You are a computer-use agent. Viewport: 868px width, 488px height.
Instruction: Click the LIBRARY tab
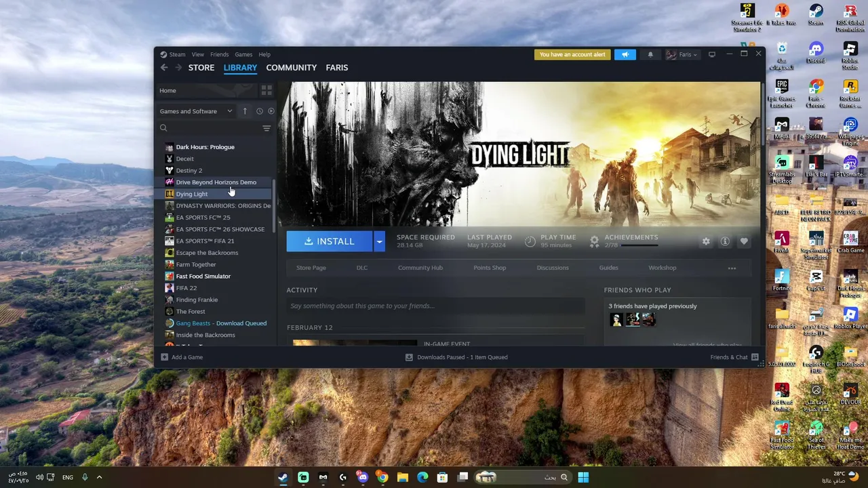pyautogui.click(x=240, y=68)
